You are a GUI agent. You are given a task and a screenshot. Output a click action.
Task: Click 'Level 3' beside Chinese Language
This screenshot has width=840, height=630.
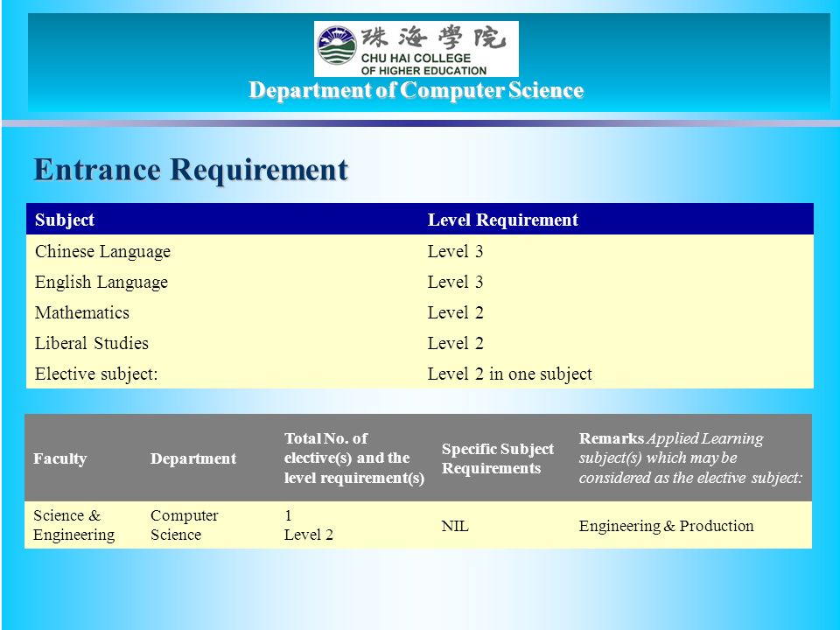tap(455, 251)
